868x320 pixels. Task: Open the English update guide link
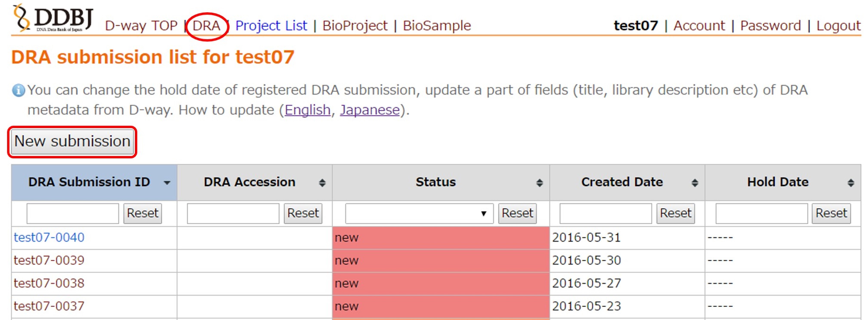(x=307, y=110)
